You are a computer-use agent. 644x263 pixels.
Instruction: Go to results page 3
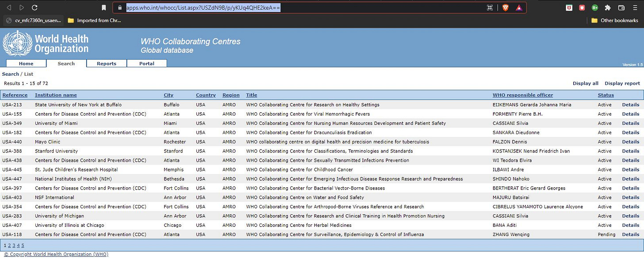pyautogui.click(x=14, y=245)
